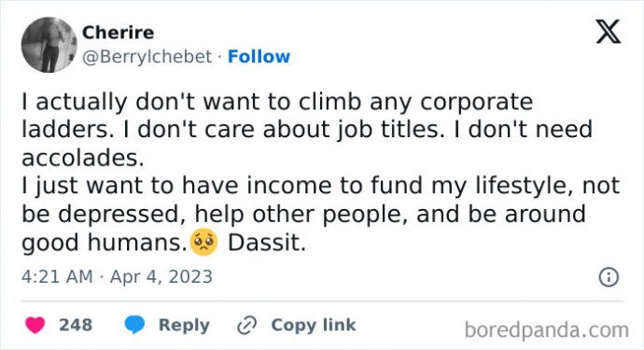
Task: Click the word accolades in the tweet
Action: coord(82,158)
